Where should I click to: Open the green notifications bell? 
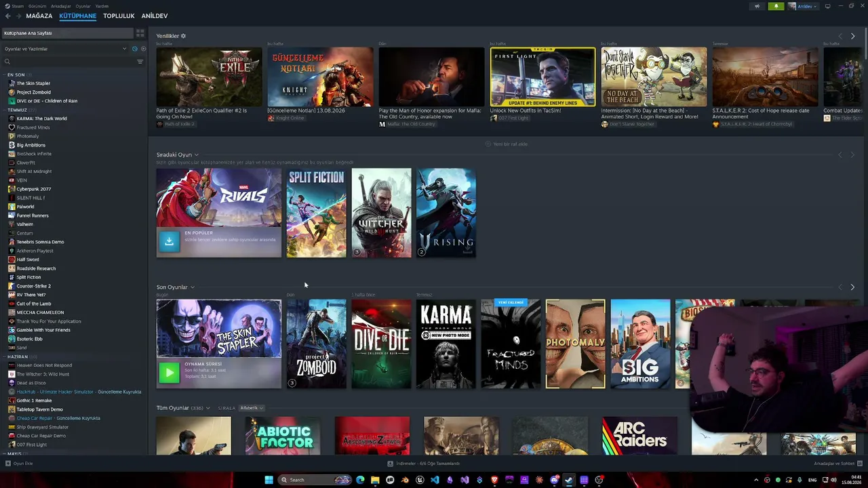[x=776, y=6]
